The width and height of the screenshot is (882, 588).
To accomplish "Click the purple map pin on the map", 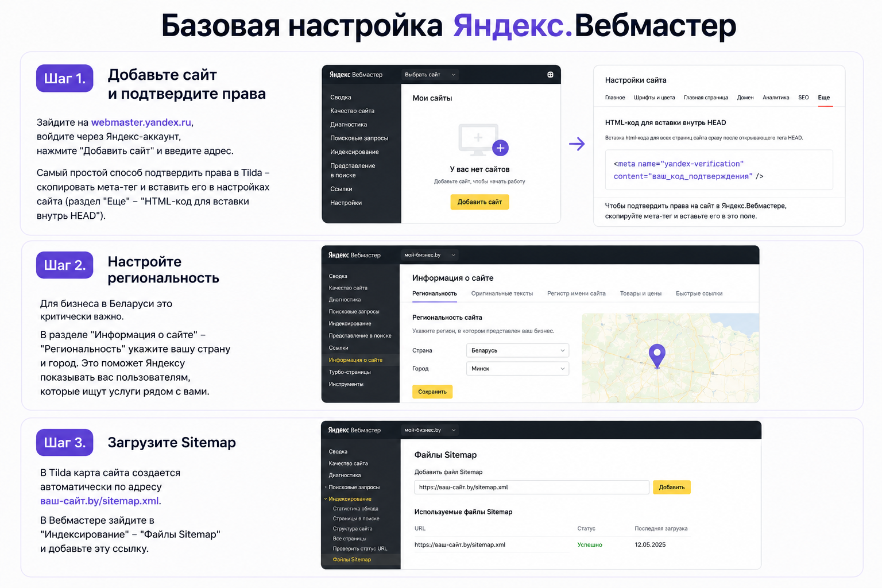I will pyautogui.click(x=657, y=356).
